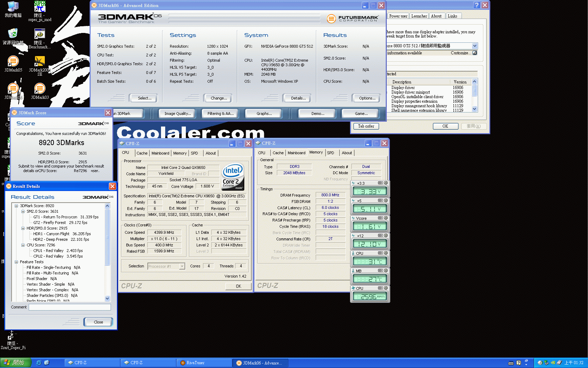Collapse the Feature Tests tree node
Image resolution: width=588 pixels, height=368 pixels.
click(16, 262)
